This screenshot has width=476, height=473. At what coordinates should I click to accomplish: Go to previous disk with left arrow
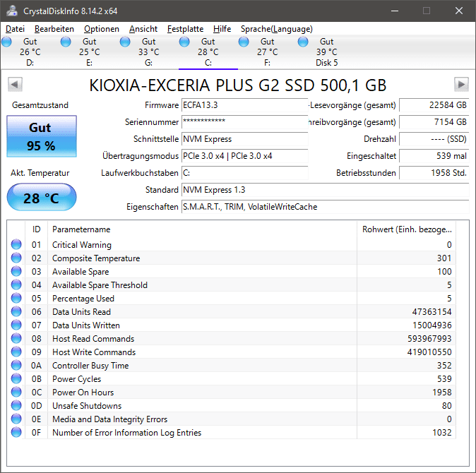15,84
